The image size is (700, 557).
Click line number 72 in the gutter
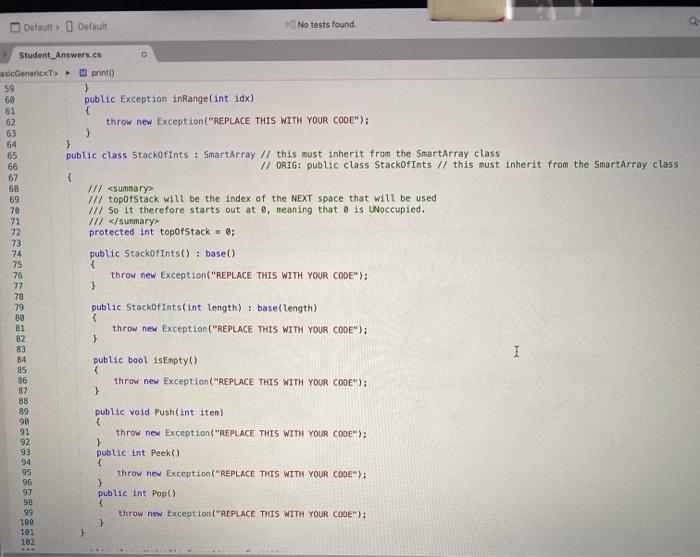coord(16,232)
